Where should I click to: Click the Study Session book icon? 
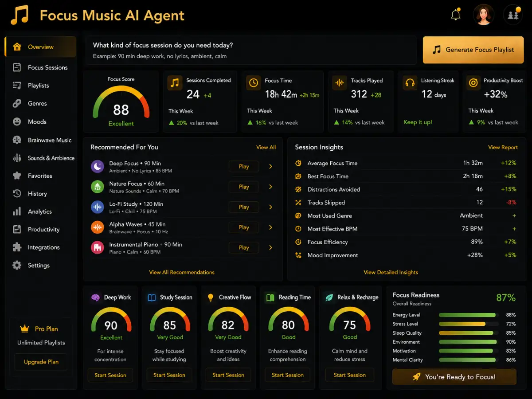click(x=152, y=297)
